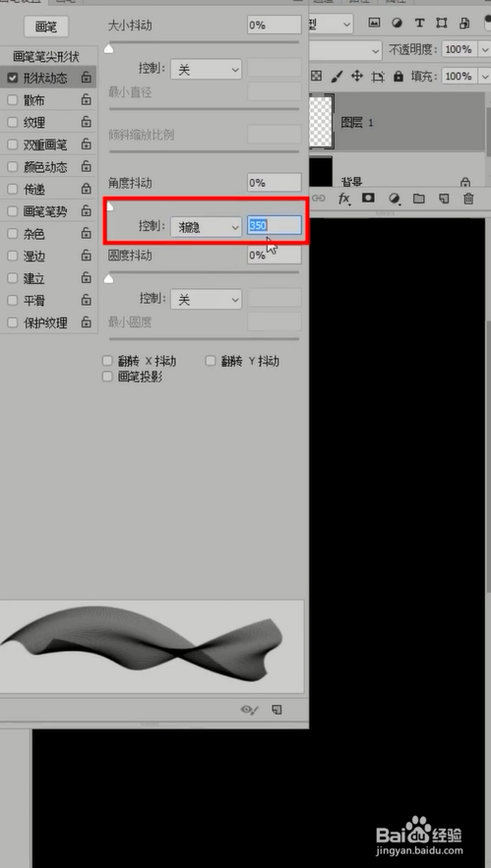Click the lock icon beside 杂色

(x=86, y=233)
